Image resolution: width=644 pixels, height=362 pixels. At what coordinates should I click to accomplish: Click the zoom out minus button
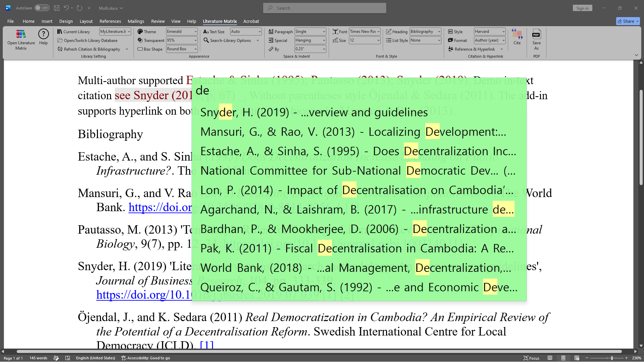[587, 358]
